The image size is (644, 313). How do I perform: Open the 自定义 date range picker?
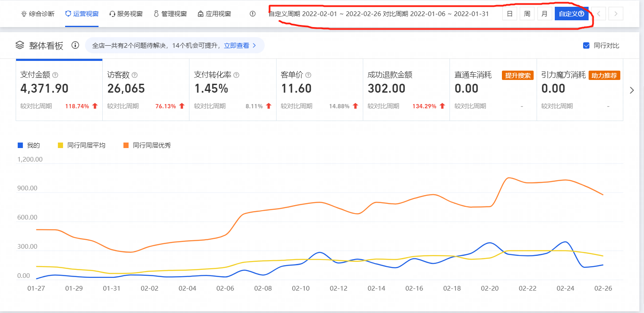pyautogui.click(x=571, y=14)
